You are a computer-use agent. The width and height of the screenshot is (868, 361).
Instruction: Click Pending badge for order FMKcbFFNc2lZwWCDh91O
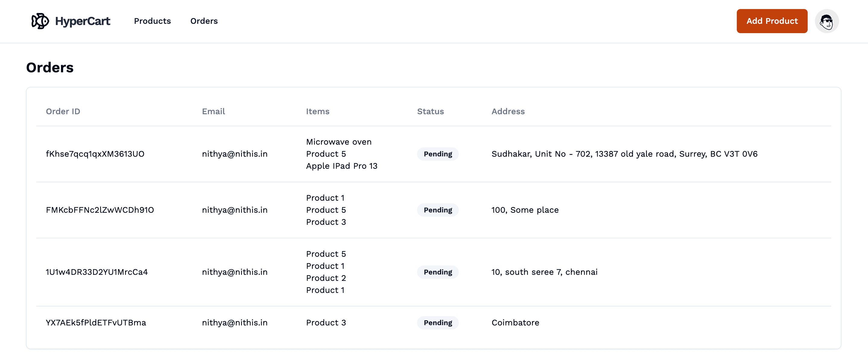pos(437,210)
